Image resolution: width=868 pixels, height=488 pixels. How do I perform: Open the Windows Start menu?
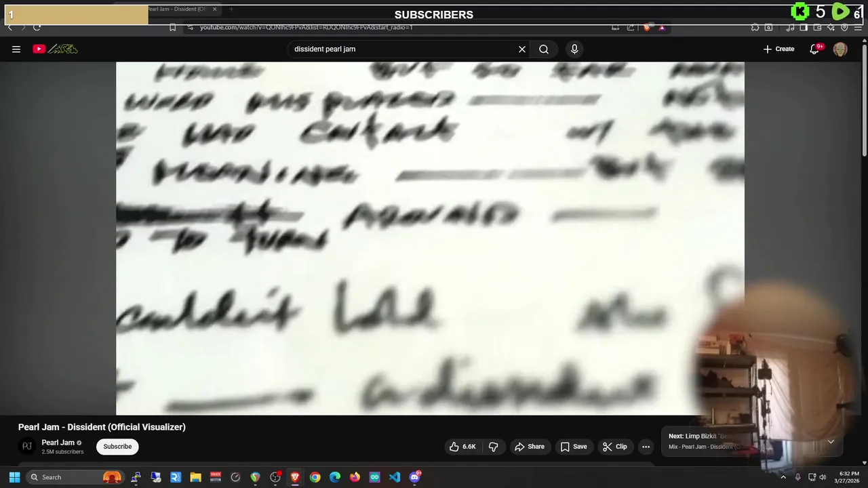pos(14,477)
